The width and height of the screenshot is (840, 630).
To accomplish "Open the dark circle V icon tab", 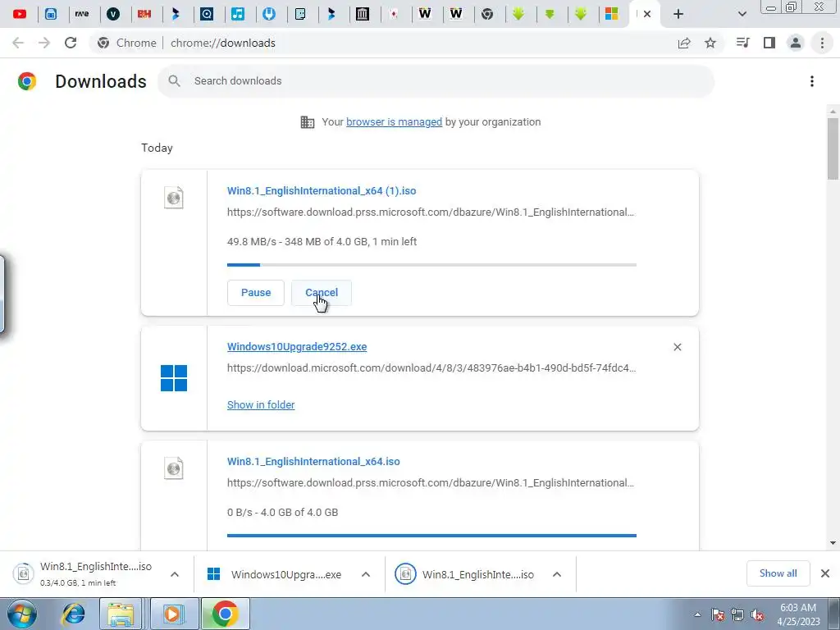I will click(x=113, y=14).
